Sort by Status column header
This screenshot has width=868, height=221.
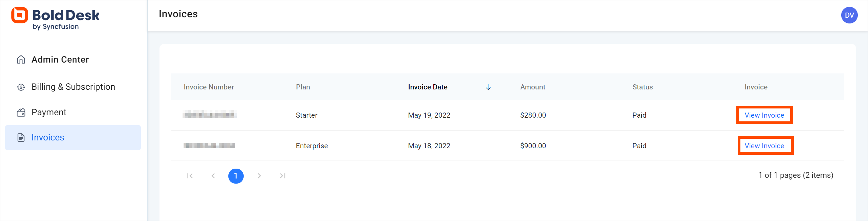[642, 87]
